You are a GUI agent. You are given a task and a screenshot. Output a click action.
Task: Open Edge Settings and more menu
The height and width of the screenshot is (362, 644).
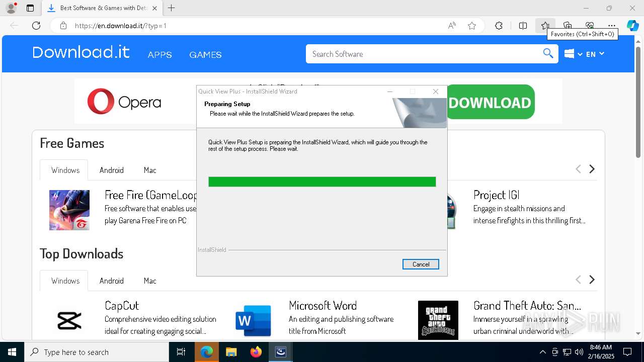612,26
